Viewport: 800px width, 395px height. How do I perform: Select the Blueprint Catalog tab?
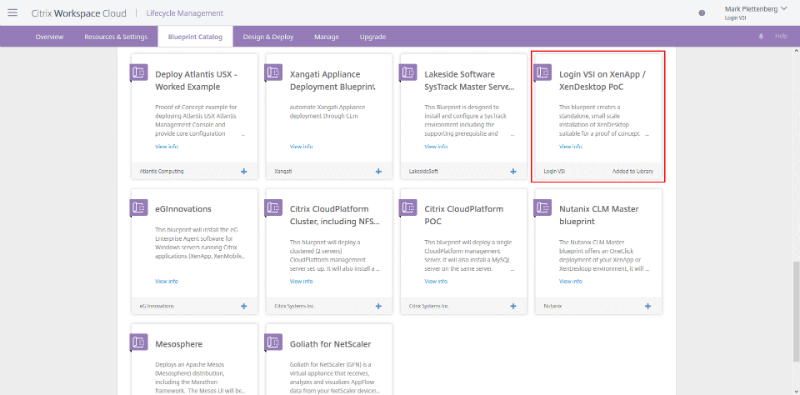click(x=195, y=37)
